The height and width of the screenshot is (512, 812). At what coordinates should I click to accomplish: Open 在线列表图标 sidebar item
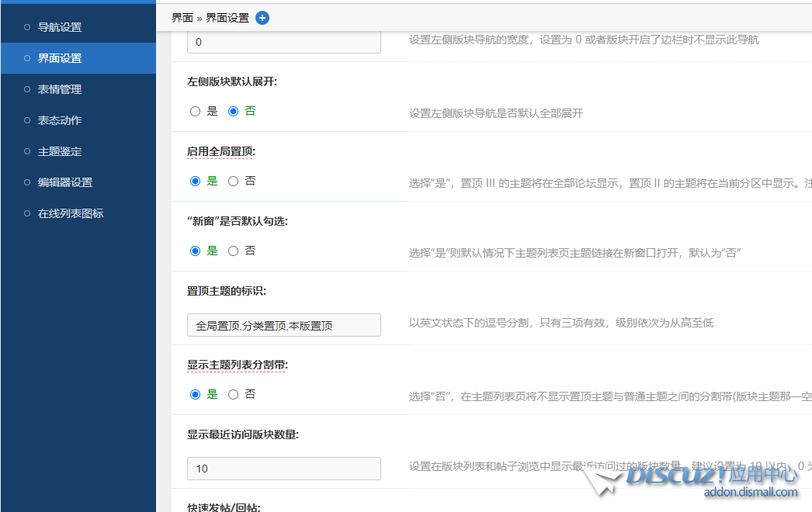point(71,213)
